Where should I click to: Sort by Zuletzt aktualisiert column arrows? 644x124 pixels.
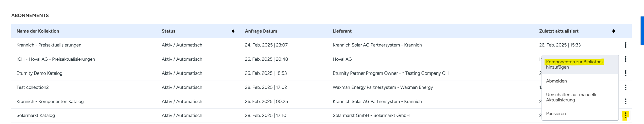(614, 31)
